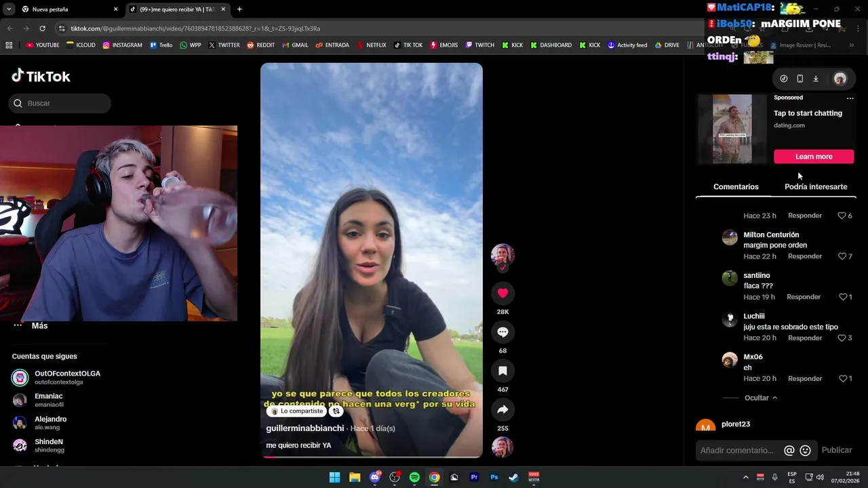868x488 pixels.
Task: Open the creator avatar beside the video
Action: (x=502, y=255)
